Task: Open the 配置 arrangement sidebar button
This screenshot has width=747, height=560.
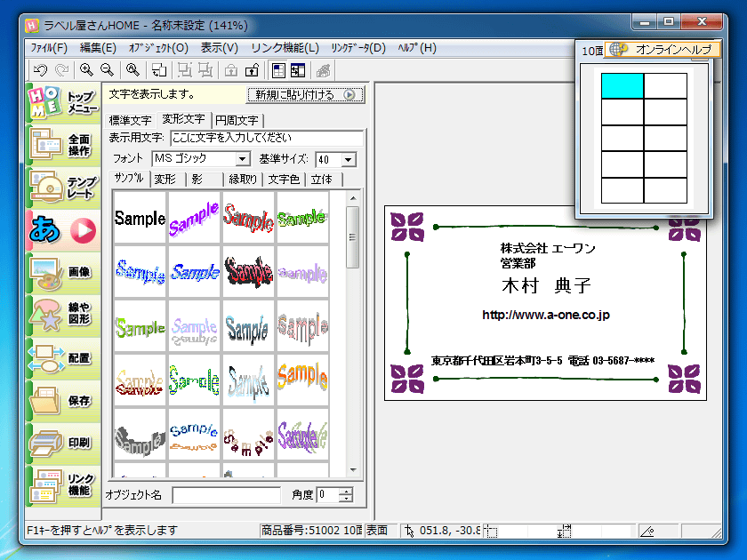Action: coord(63,358)
